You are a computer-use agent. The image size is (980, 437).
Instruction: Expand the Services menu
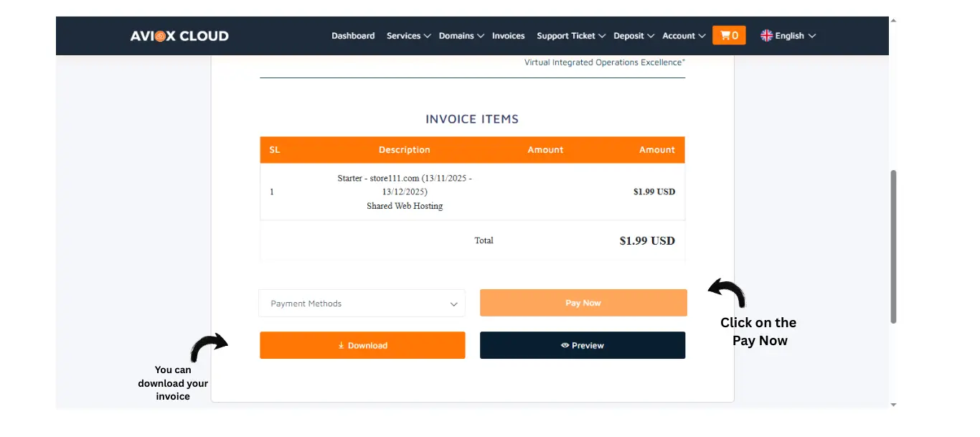tap(407, 36)
